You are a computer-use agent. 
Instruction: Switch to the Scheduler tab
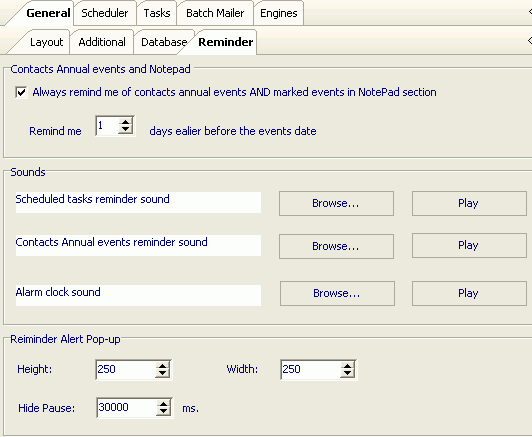click(105, 13)
